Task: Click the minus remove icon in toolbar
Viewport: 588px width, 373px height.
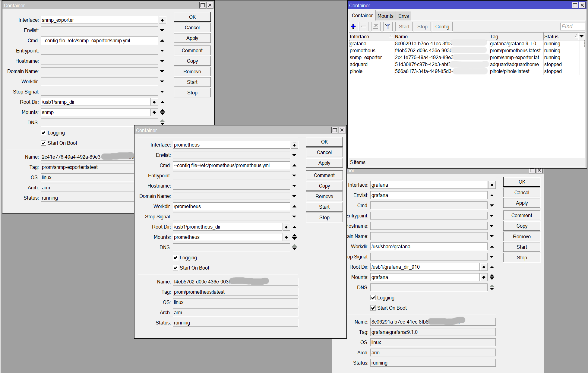Action: pyautogui.click(x=364, y=27)
